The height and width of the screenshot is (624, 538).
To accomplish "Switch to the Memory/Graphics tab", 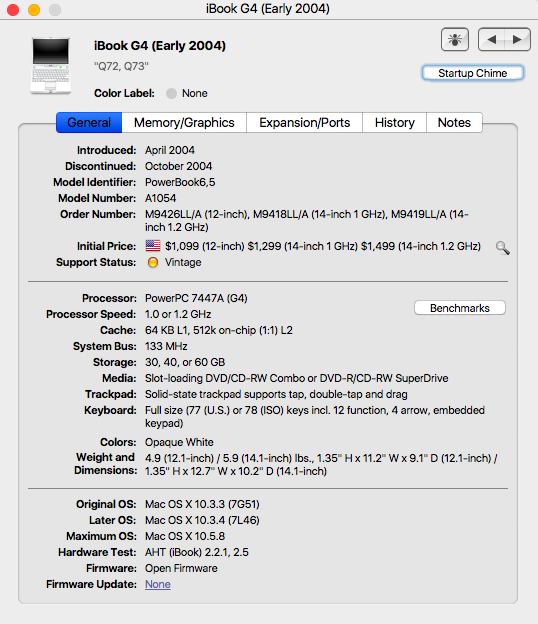I will tap(184, 123).
